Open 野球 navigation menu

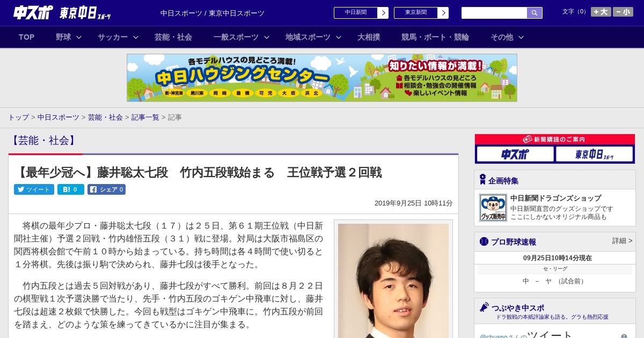(x=63, y=37)
